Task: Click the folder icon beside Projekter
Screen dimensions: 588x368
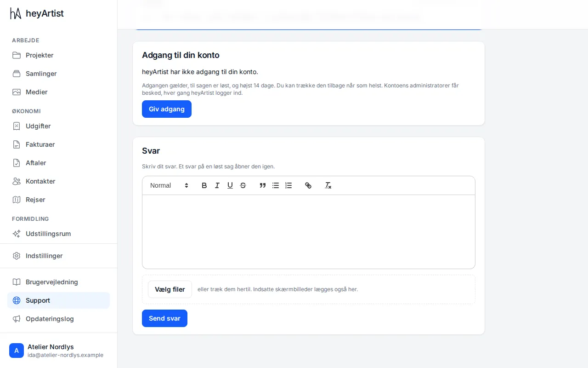Action: (17, 55)
